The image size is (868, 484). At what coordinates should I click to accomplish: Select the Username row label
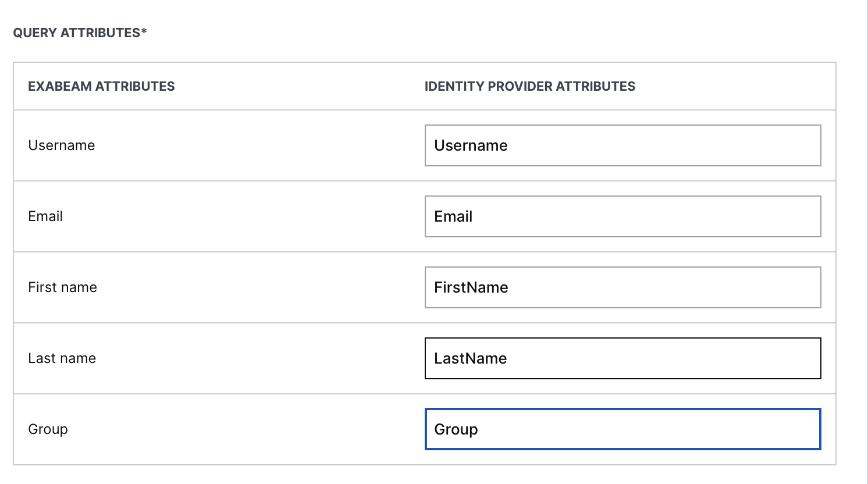coord(61,145)
